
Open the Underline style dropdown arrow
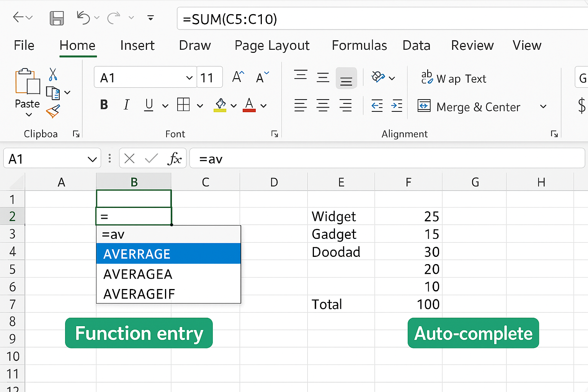tap(165, 106)
